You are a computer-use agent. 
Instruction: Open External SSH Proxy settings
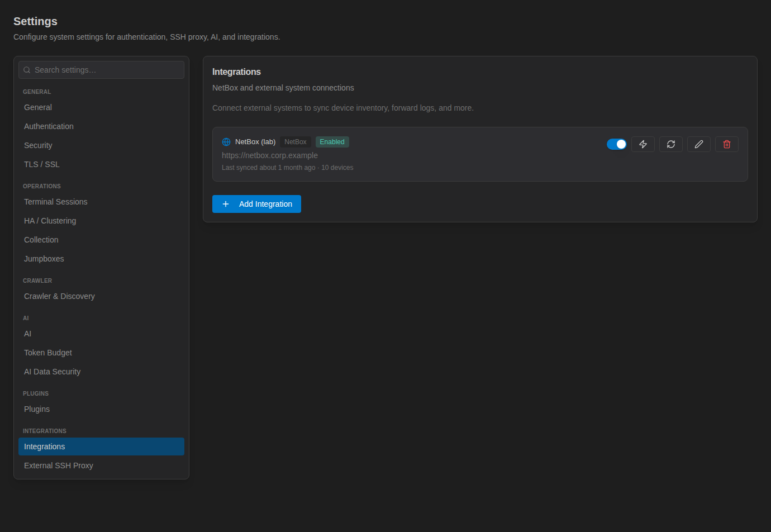[x=101, y=465]
